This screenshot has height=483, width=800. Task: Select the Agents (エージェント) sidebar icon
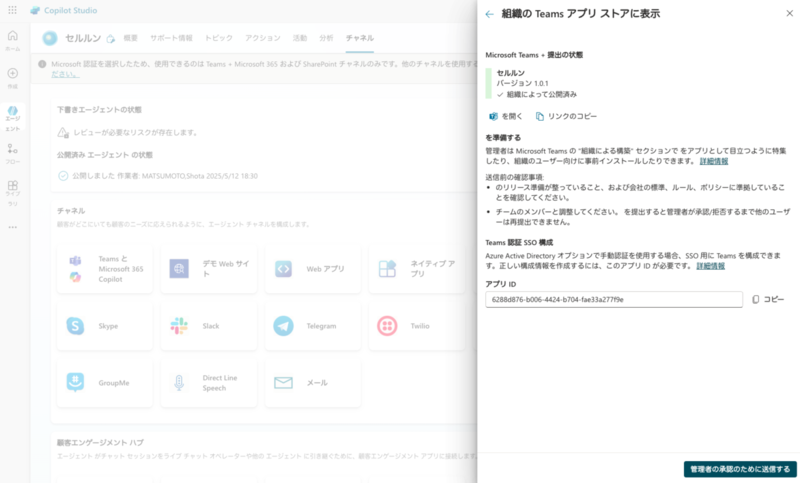pyautogui.click(x=13, y=119)
